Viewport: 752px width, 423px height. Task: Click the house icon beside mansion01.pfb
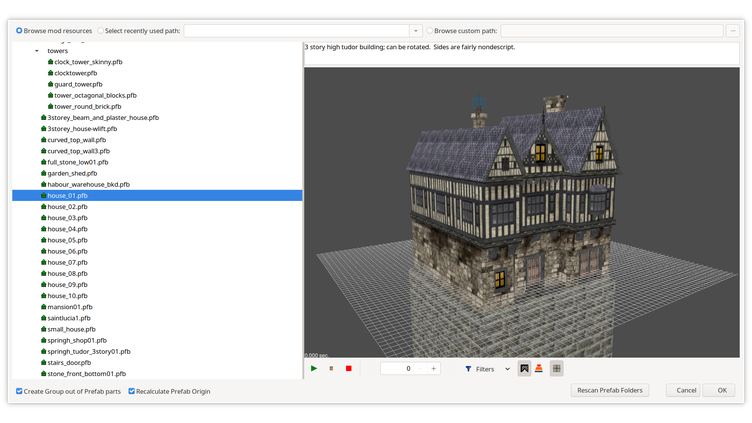pos(43,307)
